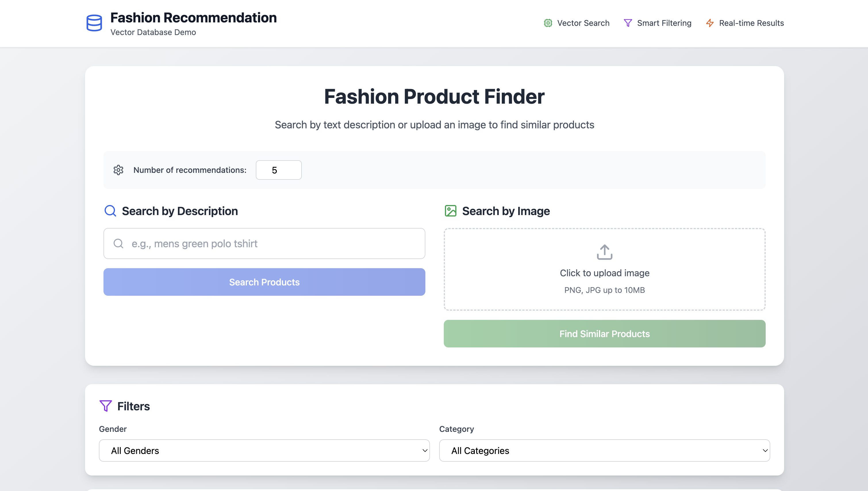Click the Smart Filtering label

pos(664,23)
